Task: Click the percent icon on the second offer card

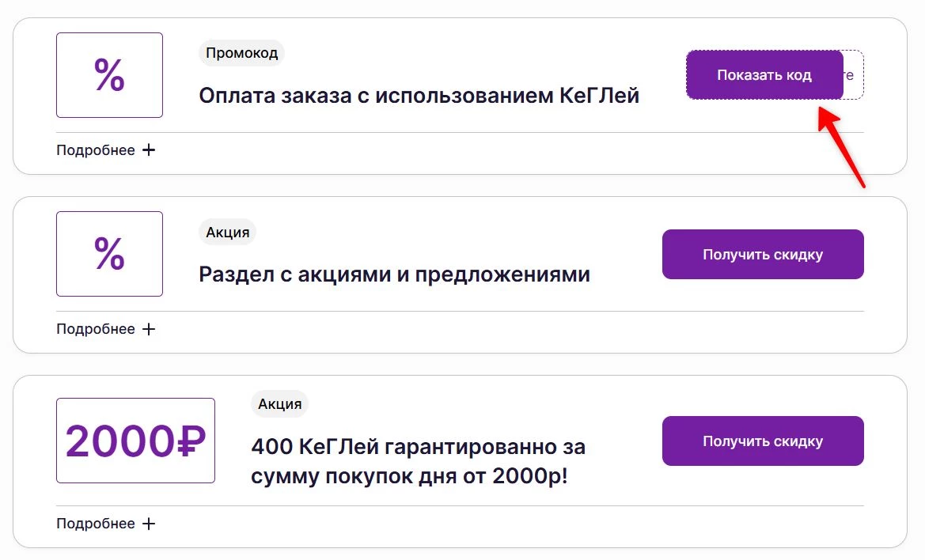Action: coord(109,253)
